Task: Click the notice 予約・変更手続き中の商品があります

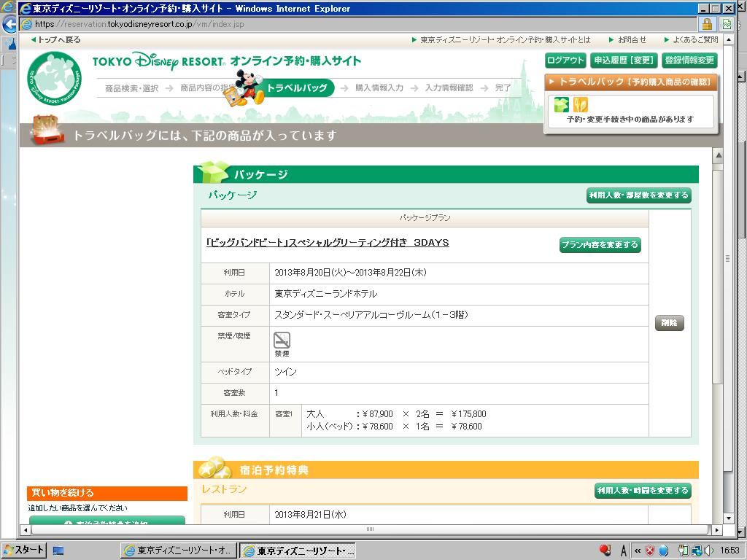Action: (630, 120)
